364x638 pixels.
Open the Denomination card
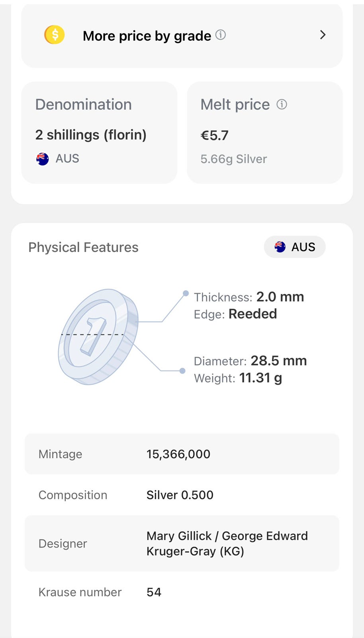pyautogui.click(x=99, y=132)
